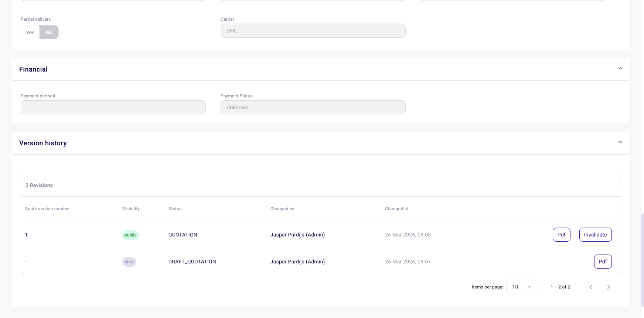Invalidate quote version 1
Screen dimensions: 644x318
tap(595, 235)
